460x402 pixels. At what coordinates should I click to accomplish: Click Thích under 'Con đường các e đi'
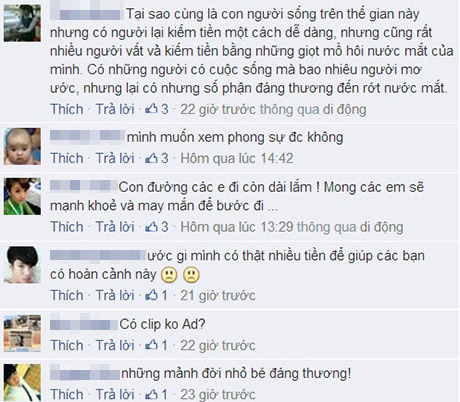pos(67,227)
